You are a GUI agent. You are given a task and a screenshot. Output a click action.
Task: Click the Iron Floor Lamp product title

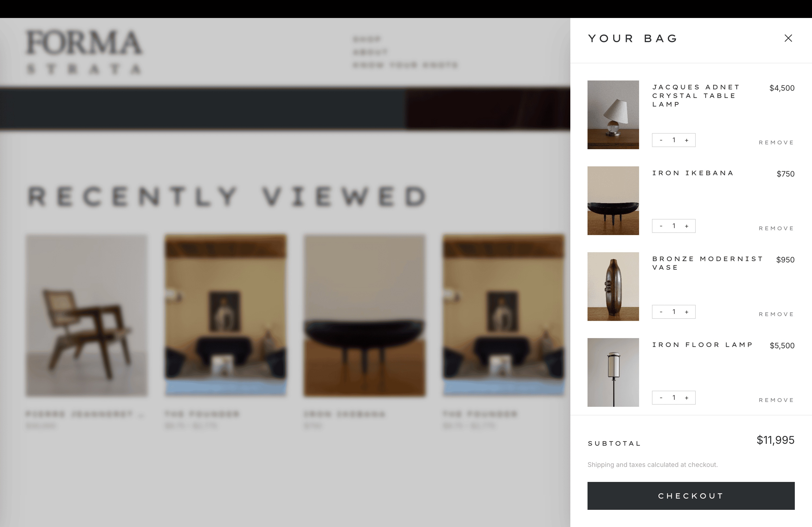pyautogui.click(x=702, y=345)
